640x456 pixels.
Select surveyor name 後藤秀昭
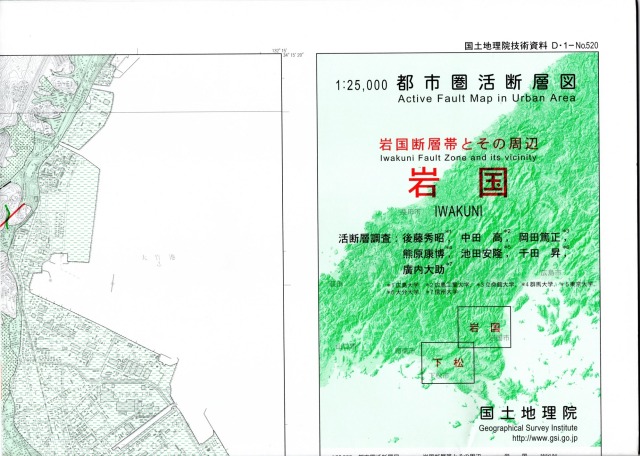point(423,238)
